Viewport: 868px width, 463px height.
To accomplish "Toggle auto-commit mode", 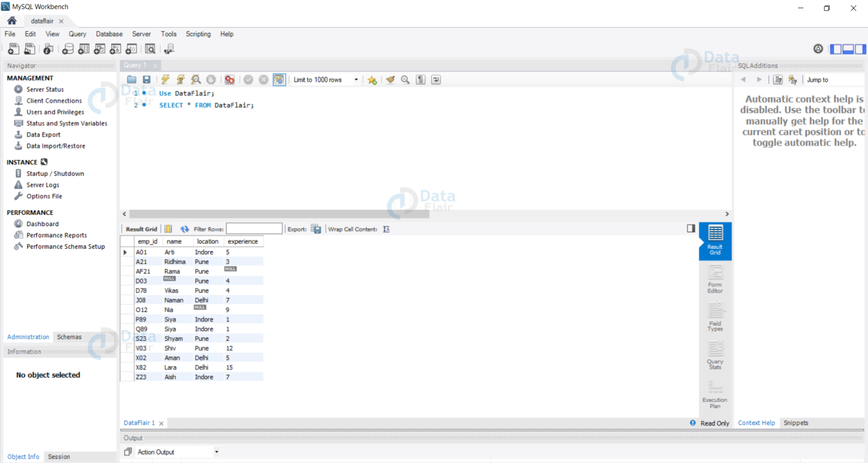I will [x=279, y=80].
